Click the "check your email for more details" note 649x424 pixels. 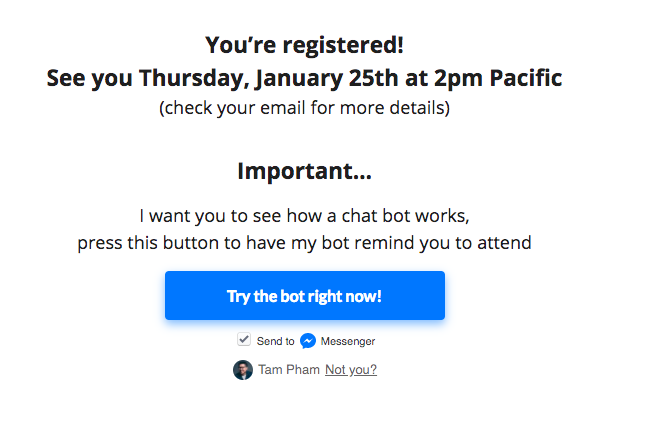304,107
